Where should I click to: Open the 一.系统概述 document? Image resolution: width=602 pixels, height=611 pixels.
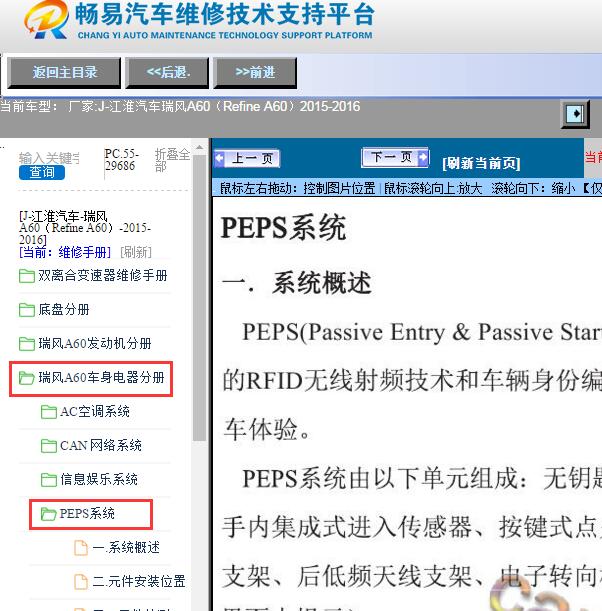[126, 548]
